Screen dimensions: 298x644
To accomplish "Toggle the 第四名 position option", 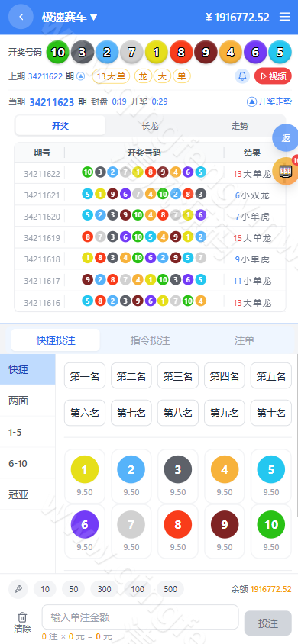I will (225, 375).
